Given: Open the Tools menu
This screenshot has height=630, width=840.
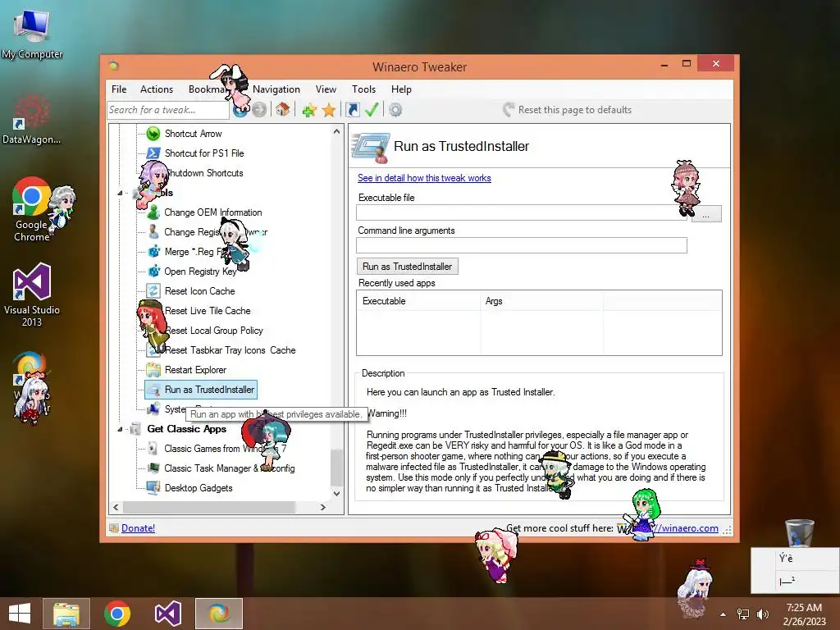Looking at the screenshot, I should tap(363, 89).
